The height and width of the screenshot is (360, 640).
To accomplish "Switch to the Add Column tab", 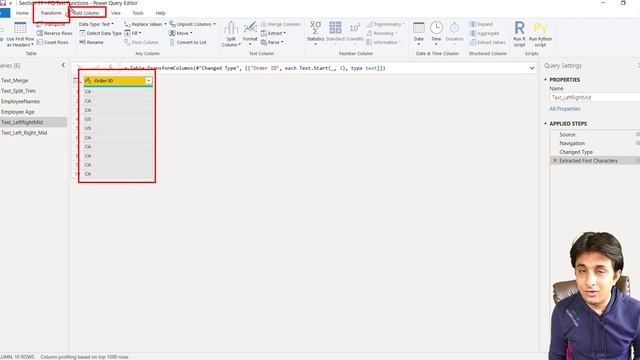I will click(86, 13).
